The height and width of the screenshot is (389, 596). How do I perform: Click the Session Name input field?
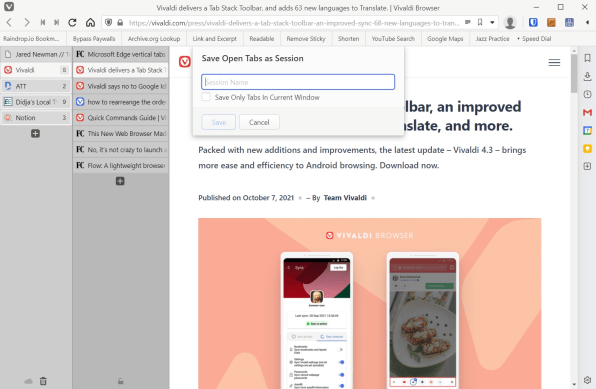click(x=298, y=82)
